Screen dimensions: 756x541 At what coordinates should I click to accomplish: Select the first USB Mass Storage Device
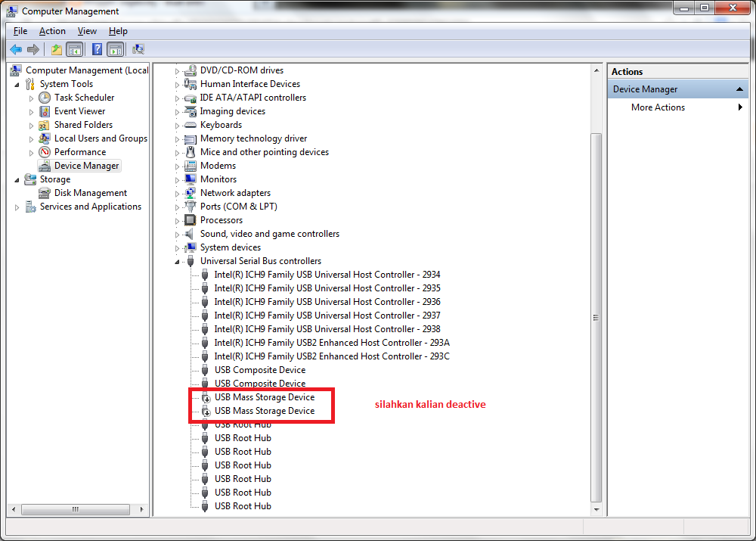pos(264,397)
